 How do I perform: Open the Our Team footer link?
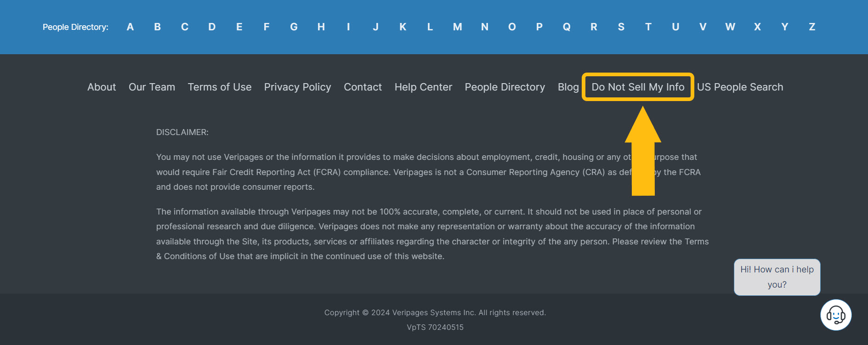[x=152, y=87]
